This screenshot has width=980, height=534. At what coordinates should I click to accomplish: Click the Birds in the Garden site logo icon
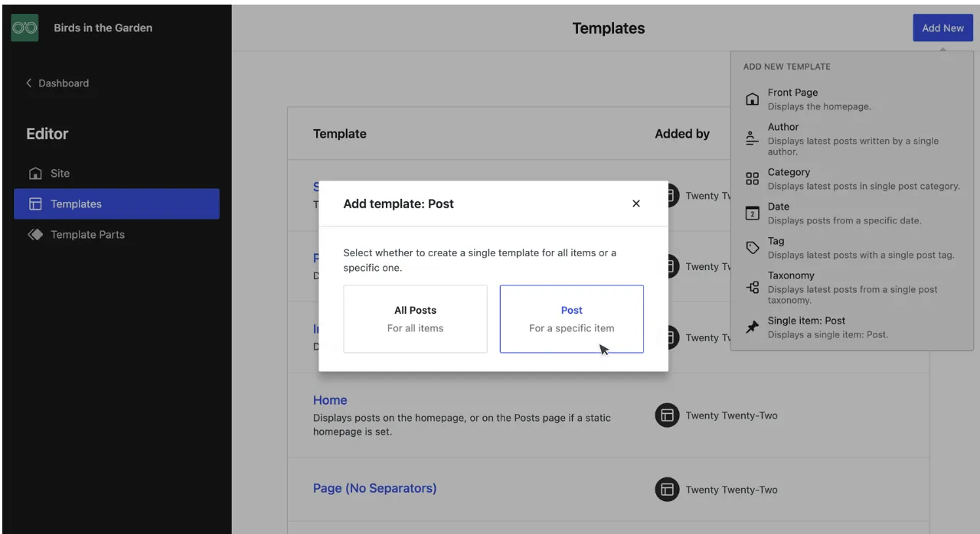24,28
